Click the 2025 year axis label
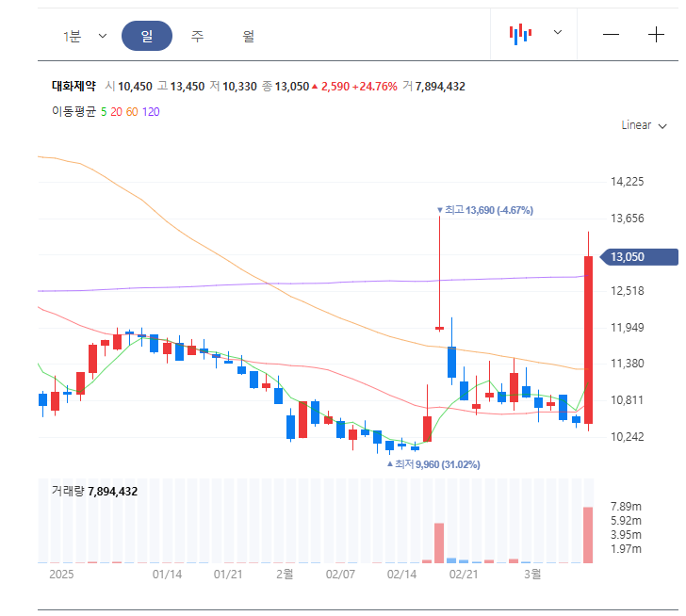 (61, 574)
